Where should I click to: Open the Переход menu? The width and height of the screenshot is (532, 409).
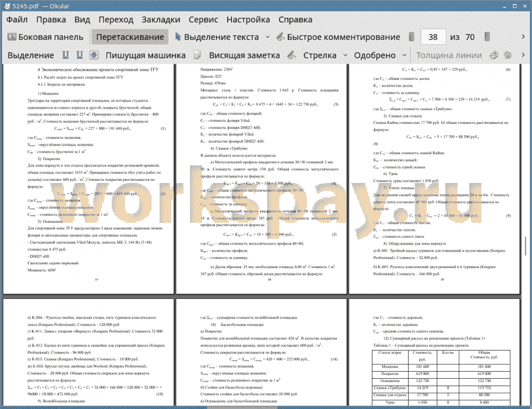tap(116, 20)
